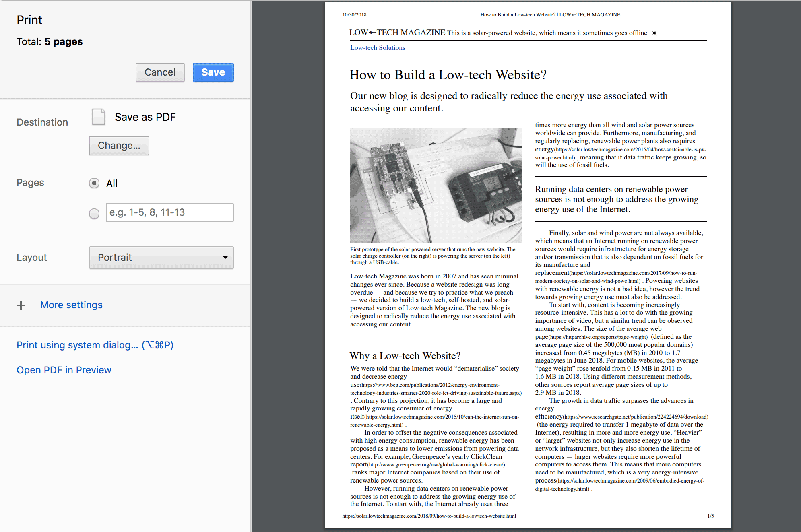
Task: Click the 'Total: 5 pages' text
Action: point(50,42)
